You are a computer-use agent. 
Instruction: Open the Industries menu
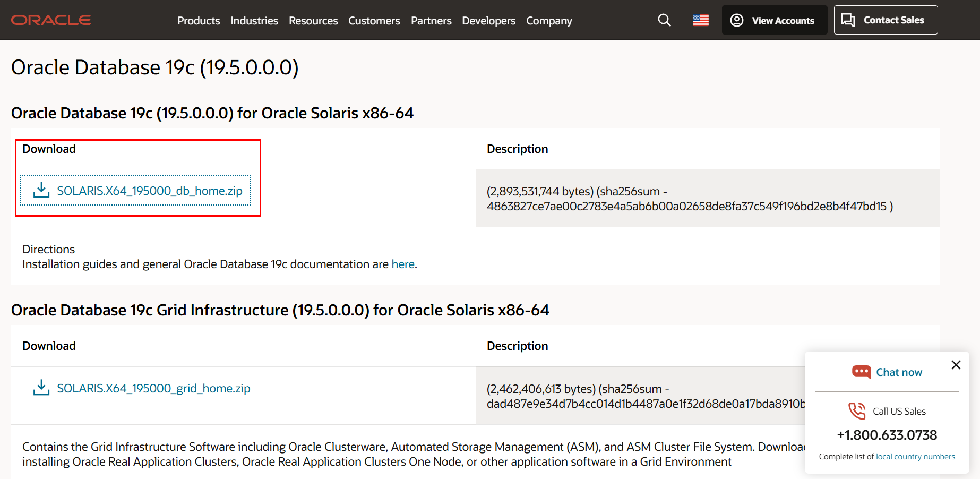[x=254, y=21]
